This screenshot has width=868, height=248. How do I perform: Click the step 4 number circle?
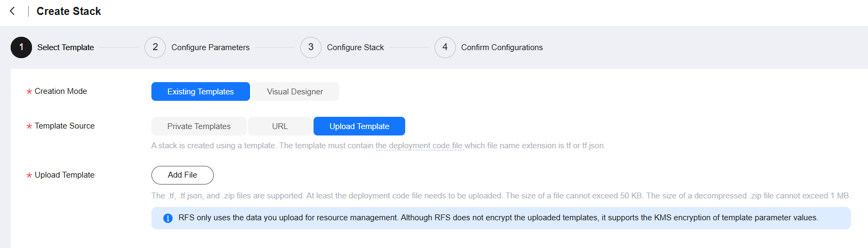445,47
